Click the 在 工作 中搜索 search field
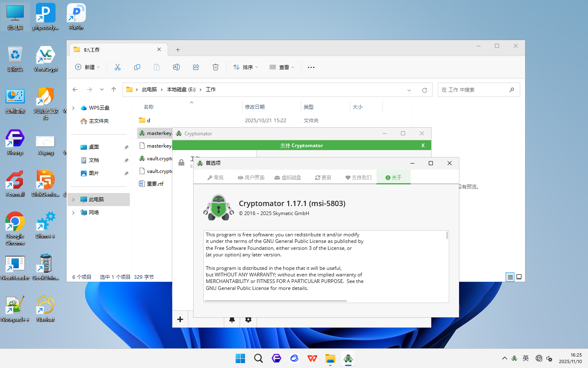The width and height of the screenshot is (588, 368). (x=474, y=90)
